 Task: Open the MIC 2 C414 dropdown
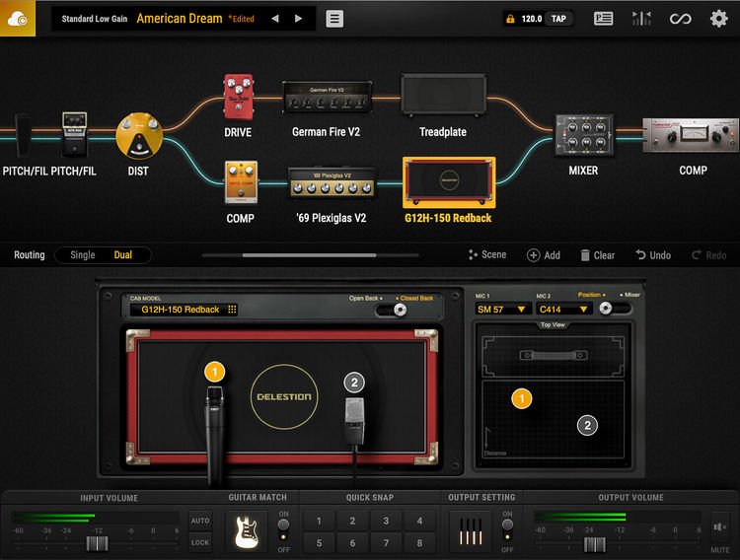[x=561, y=310]
